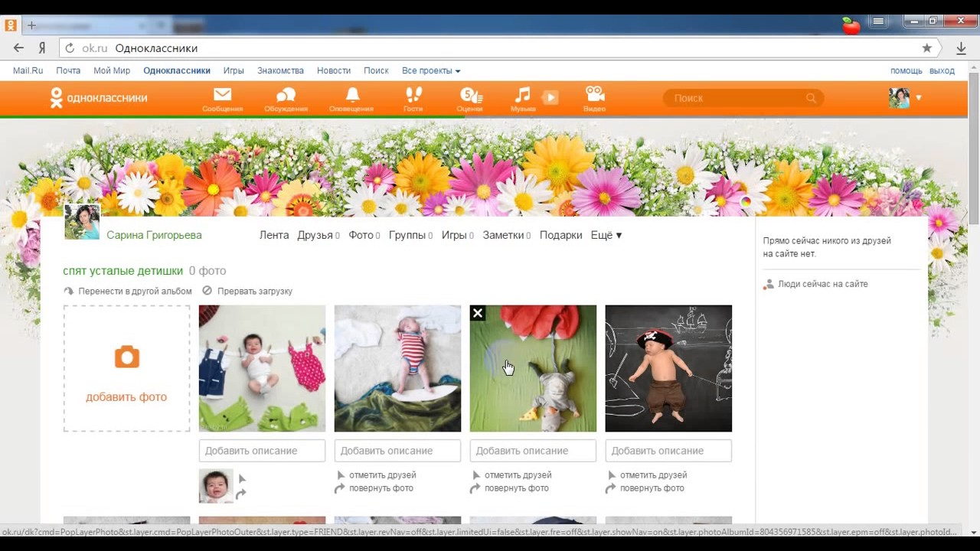The width and height of the screenshot is (980, 551).
Task: Open the striped swimsuit baby photo thumbnail
Action: point(397,368)
